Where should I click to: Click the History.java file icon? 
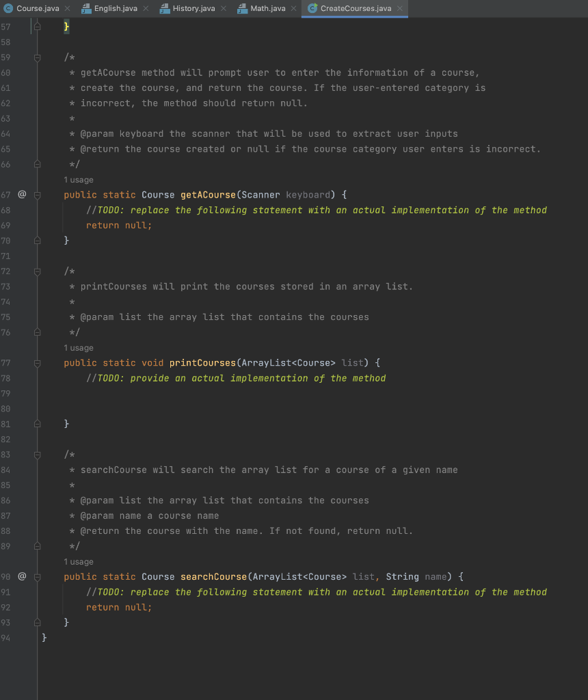coord(165,8)
